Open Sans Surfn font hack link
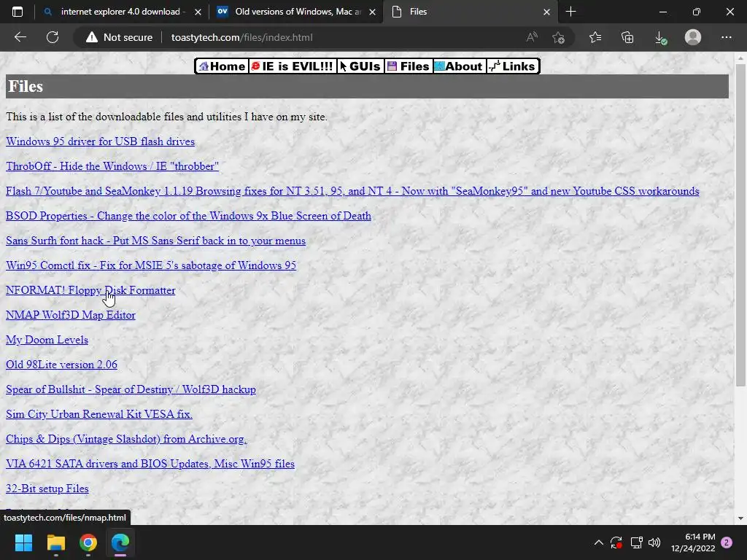The width and height of the screenshot is (747, 560). [156, 241]
